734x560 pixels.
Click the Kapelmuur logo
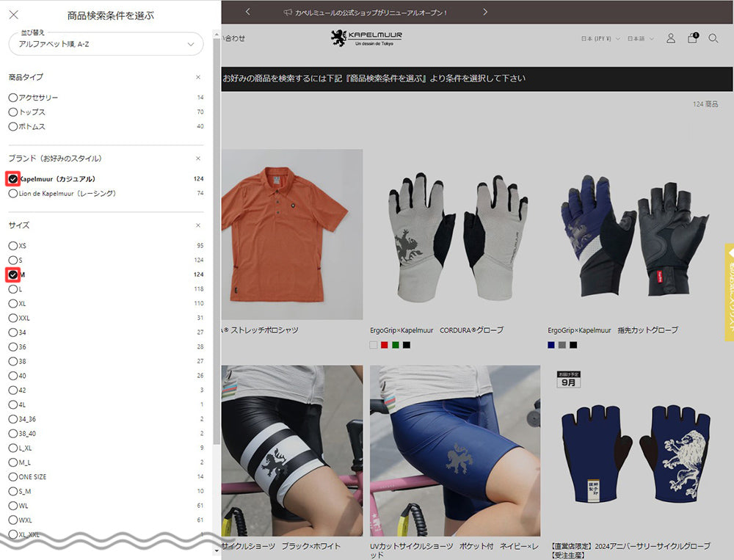click(366, 37)
